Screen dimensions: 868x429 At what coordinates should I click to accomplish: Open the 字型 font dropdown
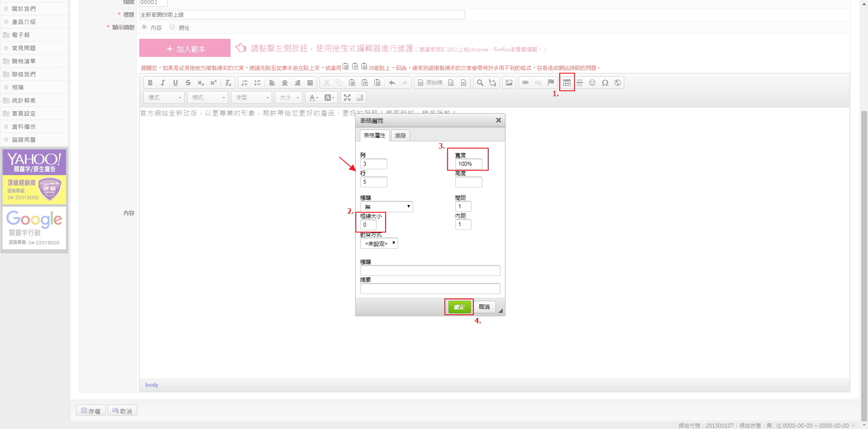[x=252, y=98]
